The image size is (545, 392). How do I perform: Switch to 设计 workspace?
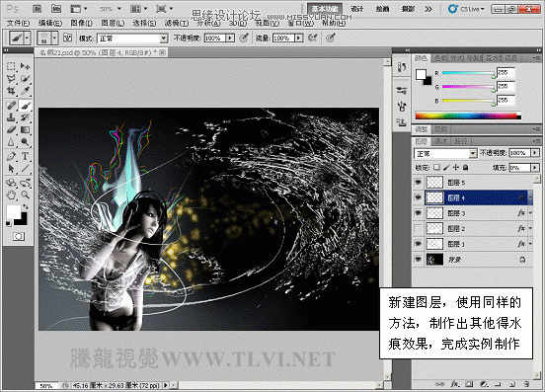(x=357, y=9)
